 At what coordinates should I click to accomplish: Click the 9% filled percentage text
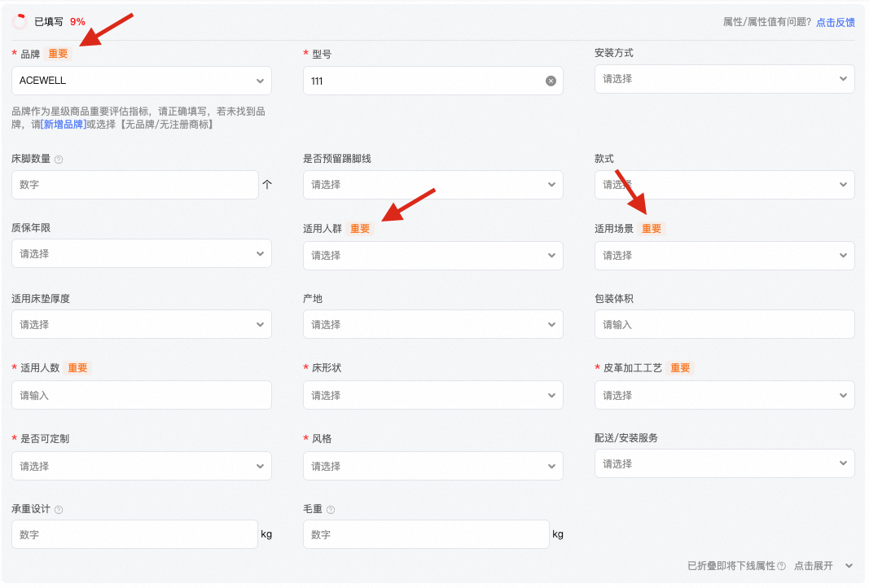(x=77, y=22)
